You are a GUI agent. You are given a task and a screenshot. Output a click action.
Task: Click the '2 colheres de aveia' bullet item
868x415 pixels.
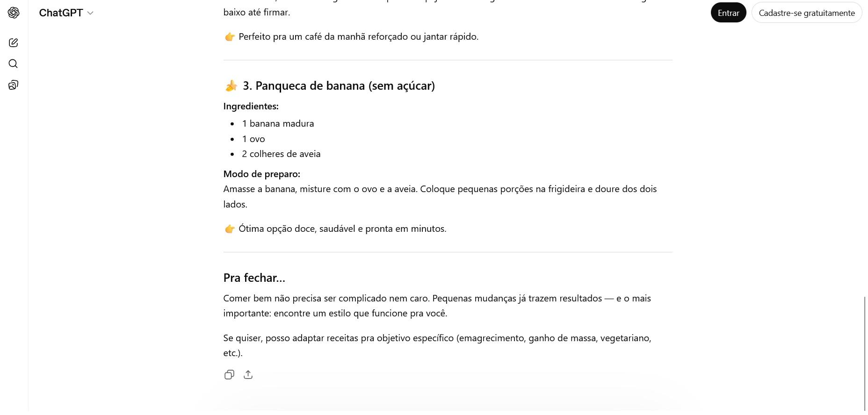pos(281,154)
